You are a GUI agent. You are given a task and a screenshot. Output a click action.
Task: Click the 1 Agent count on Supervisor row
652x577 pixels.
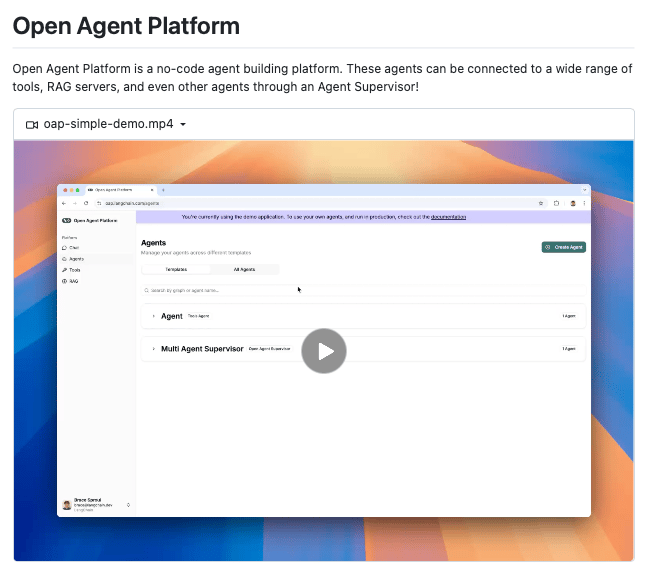(569, 349)
